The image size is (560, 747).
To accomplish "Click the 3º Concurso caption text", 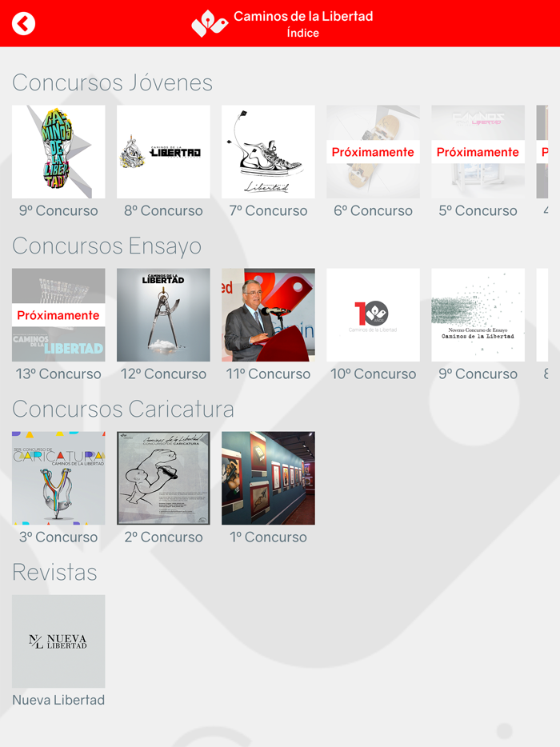I will click(x=58, y=537).
